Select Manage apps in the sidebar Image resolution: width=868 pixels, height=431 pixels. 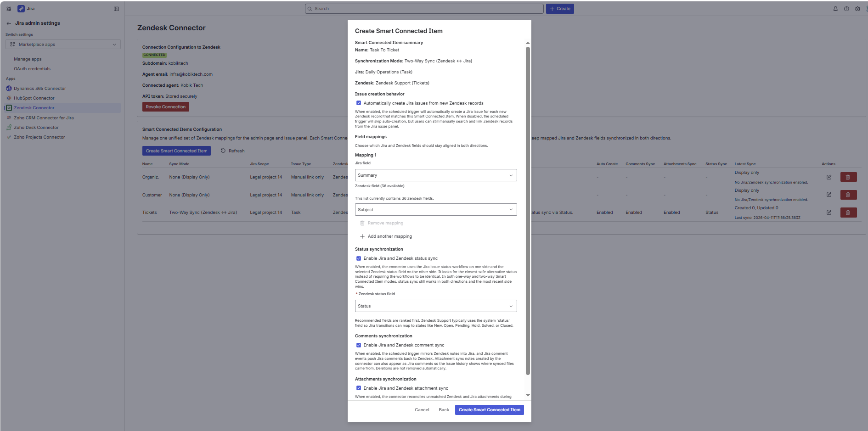click(27, 59)
